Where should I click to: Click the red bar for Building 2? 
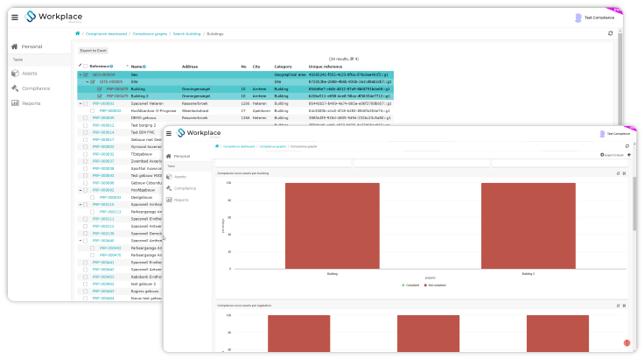point(528,226)
